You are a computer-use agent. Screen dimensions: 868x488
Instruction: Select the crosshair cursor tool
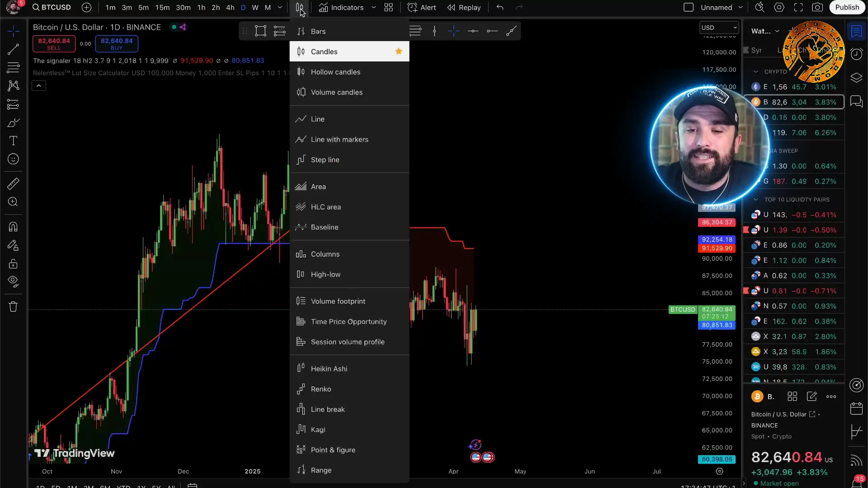click(13, 31)
